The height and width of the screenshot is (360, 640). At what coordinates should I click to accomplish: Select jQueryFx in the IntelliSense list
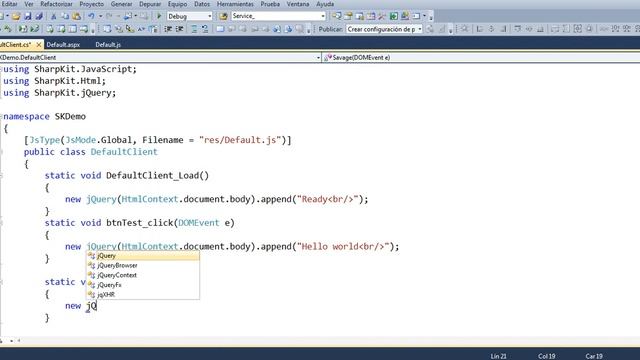143,285
